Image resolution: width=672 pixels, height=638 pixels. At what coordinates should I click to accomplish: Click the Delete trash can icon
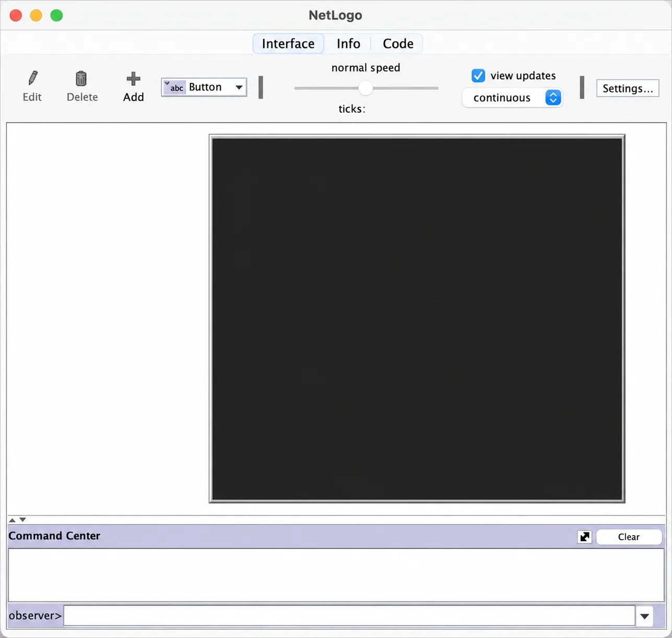81,78
